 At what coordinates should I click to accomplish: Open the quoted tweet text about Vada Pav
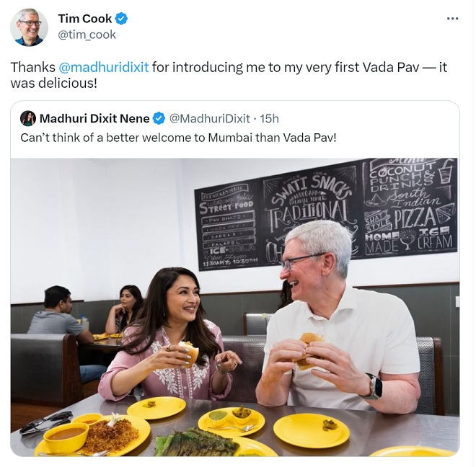pos(179,138)
